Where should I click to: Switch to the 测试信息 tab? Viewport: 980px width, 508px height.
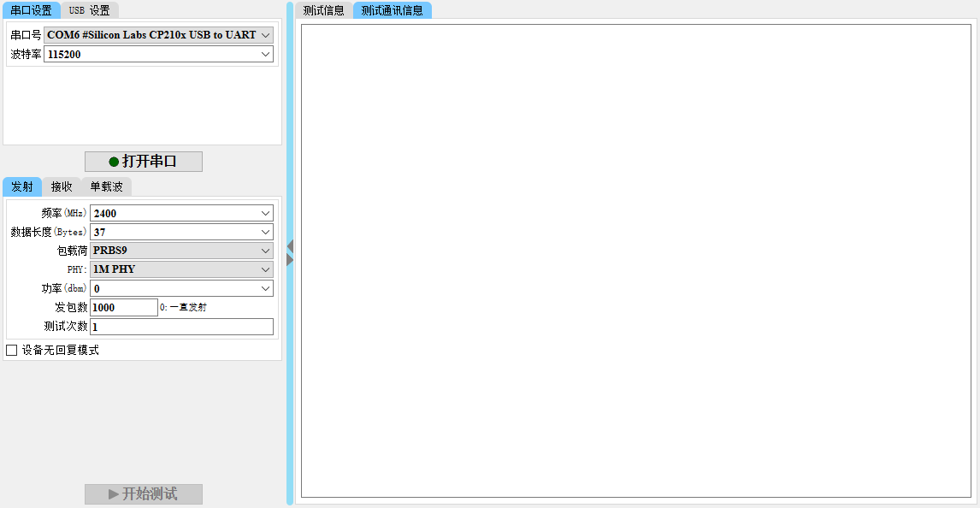(x=324, y=11)
